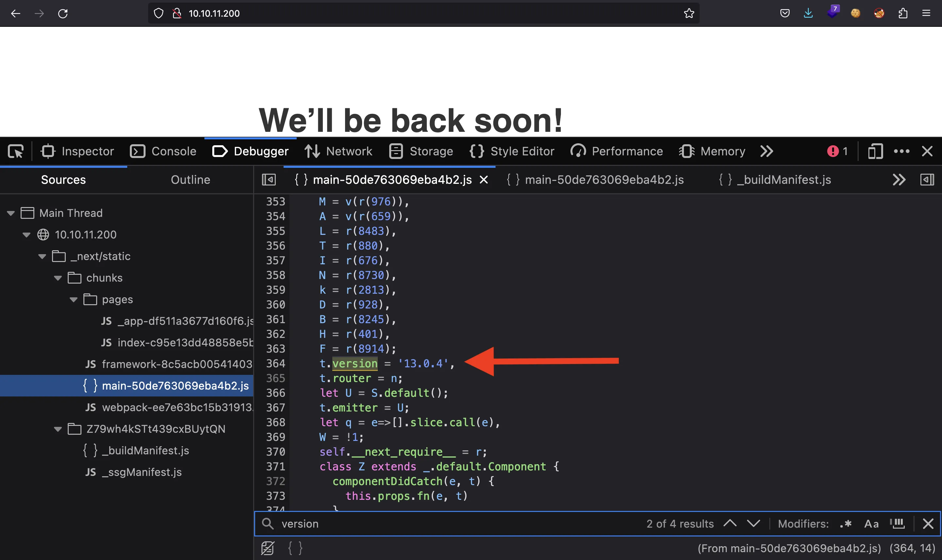Toggle pretty print braces button in footer

pyautogui.click(x=295, y=548)
